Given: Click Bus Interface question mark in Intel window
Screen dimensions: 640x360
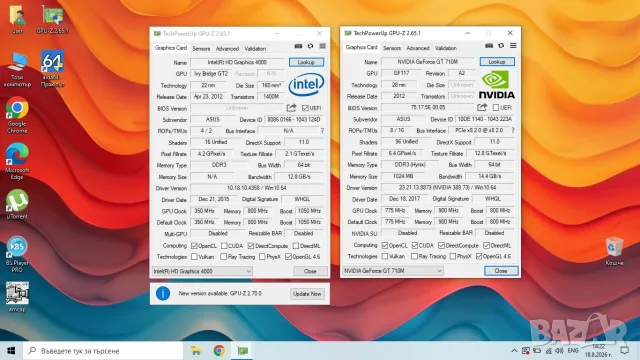Looking at the screenshot, I should (322, 131).
